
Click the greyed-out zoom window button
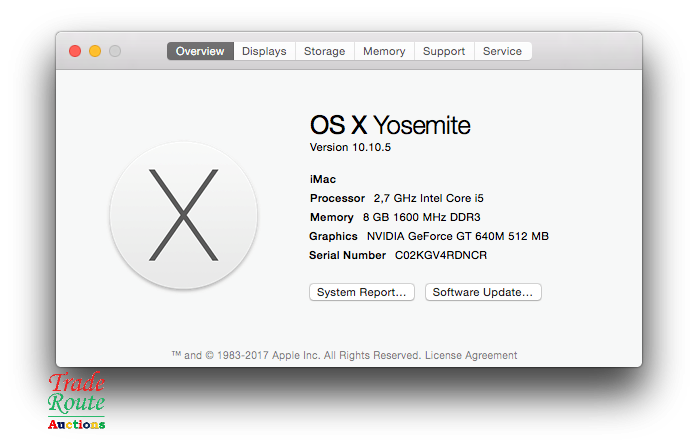click(115, 51)
